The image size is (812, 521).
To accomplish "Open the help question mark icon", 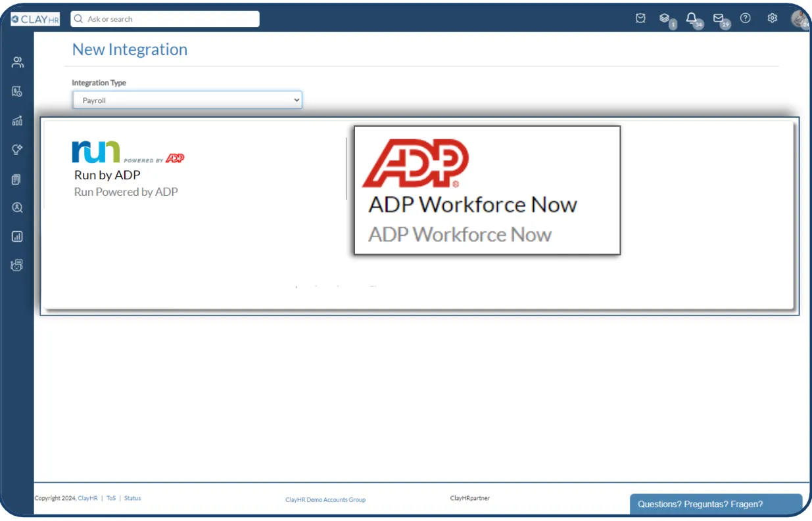I will (746, 18).
